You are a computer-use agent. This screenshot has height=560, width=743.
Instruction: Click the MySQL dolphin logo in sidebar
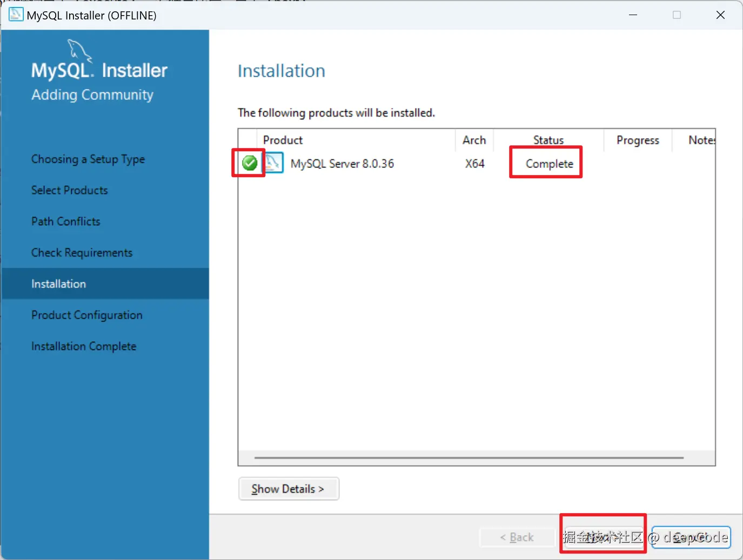[79, 50]
